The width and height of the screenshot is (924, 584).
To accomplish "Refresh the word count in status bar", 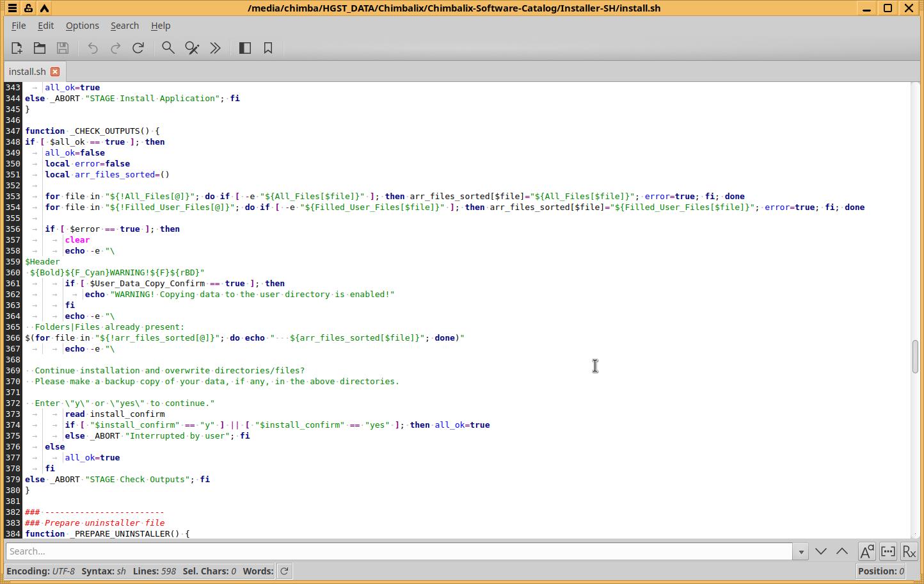I will 285,571.
